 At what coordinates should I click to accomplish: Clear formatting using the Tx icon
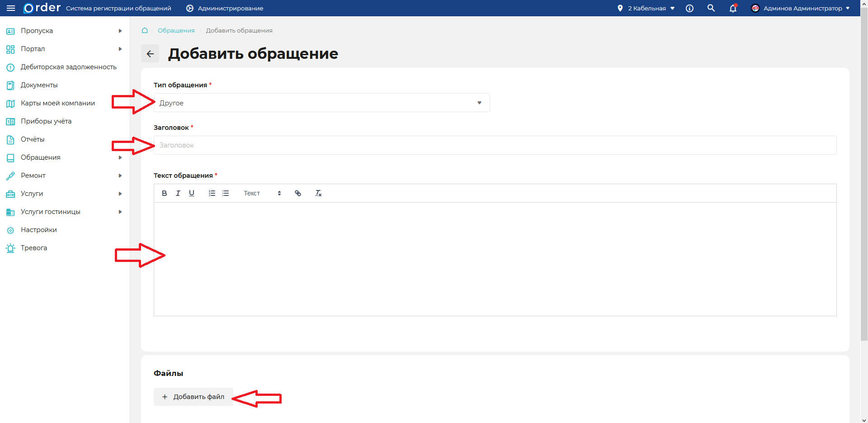(318, 193)
